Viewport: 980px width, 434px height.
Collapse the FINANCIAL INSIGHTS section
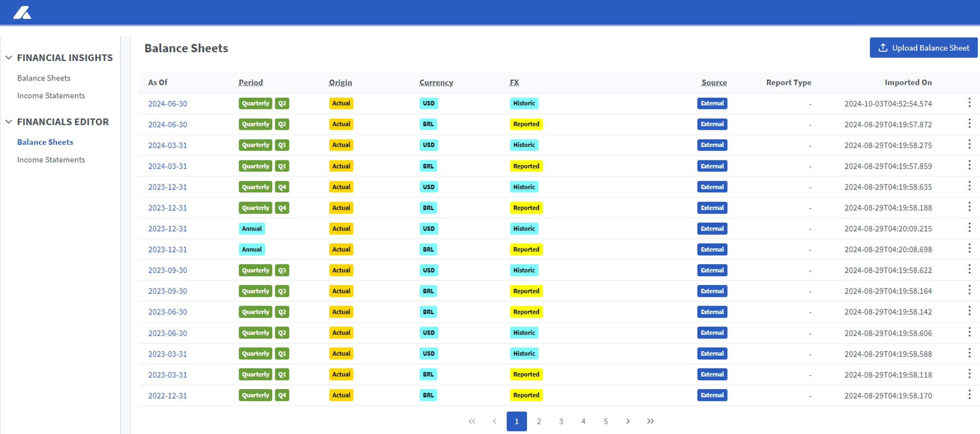(x=9, y=58)
